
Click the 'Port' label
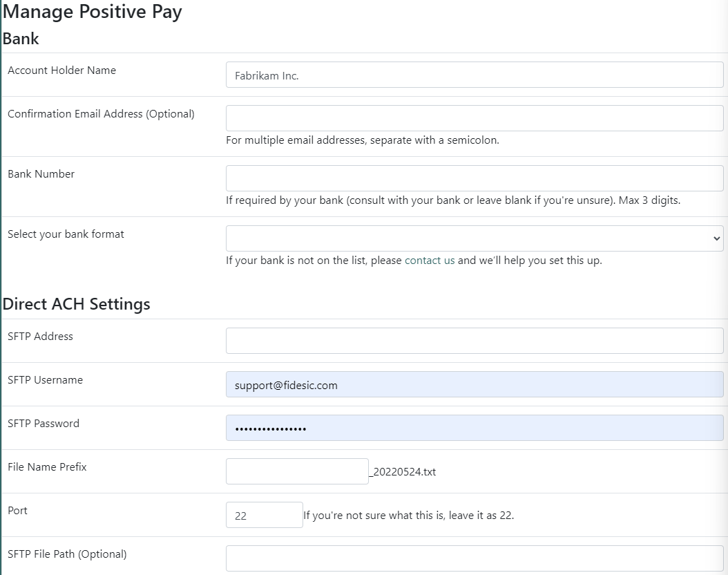click(x=18, y=511)
